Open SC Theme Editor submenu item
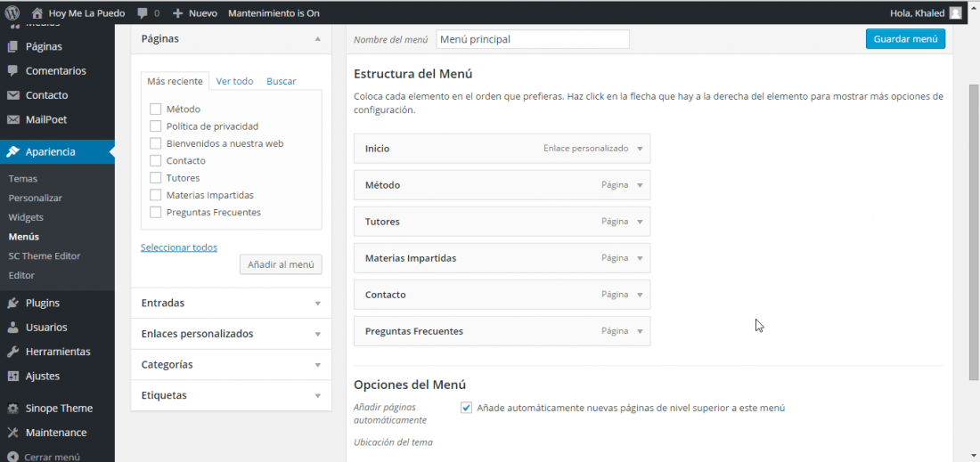The width and height of the screenshot is (980, 462). pyautogui.click(x=45, y=256)
